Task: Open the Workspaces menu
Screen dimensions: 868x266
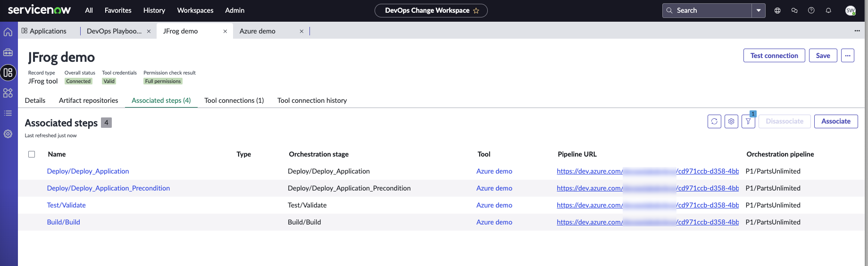Action: point(195,10)
